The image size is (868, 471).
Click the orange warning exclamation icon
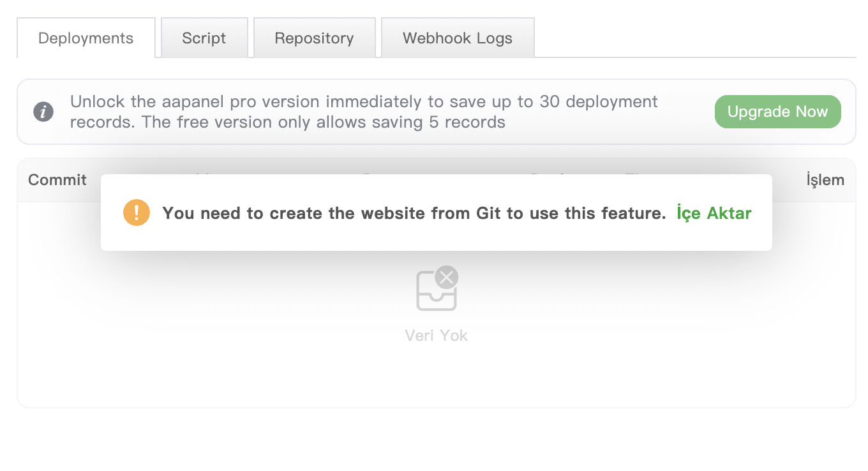137,213
